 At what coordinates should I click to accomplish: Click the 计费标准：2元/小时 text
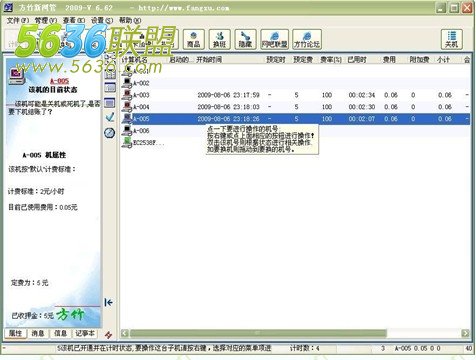coord(36,191)
